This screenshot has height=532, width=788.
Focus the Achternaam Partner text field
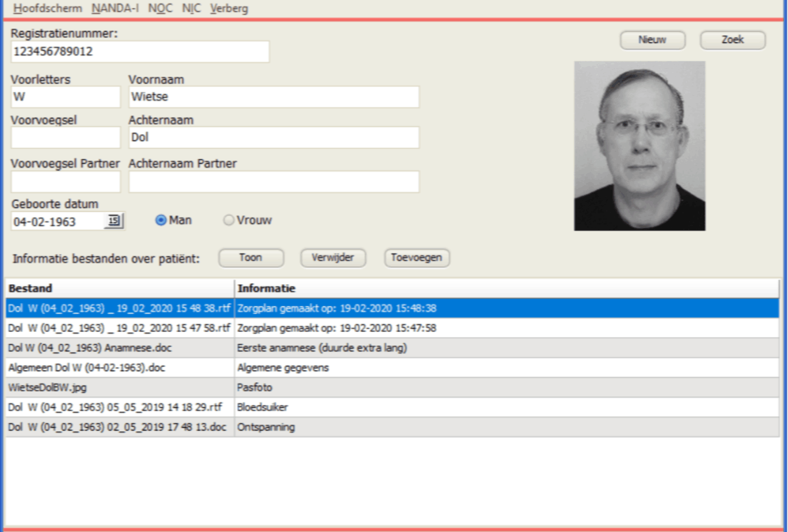pos(274,182)
